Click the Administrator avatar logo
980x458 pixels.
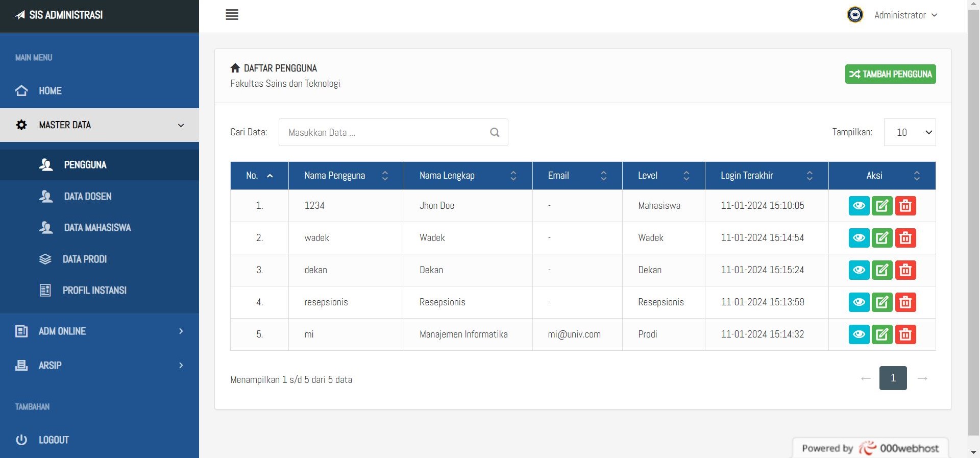[x=855, y=15]
